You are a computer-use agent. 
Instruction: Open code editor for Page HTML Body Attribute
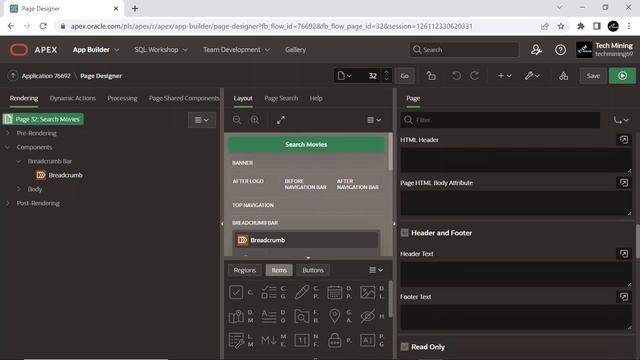click(624, 183)
